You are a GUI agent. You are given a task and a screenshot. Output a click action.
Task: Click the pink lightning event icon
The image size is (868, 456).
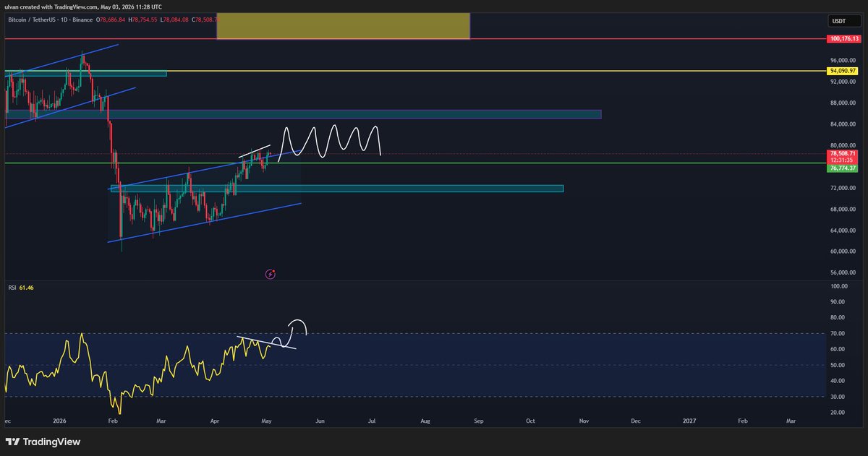271,274
